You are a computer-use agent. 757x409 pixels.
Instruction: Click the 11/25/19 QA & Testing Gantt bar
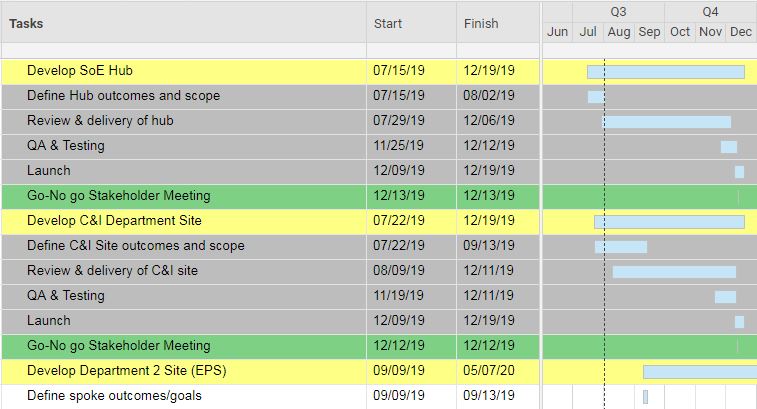(x=729, y=147)
